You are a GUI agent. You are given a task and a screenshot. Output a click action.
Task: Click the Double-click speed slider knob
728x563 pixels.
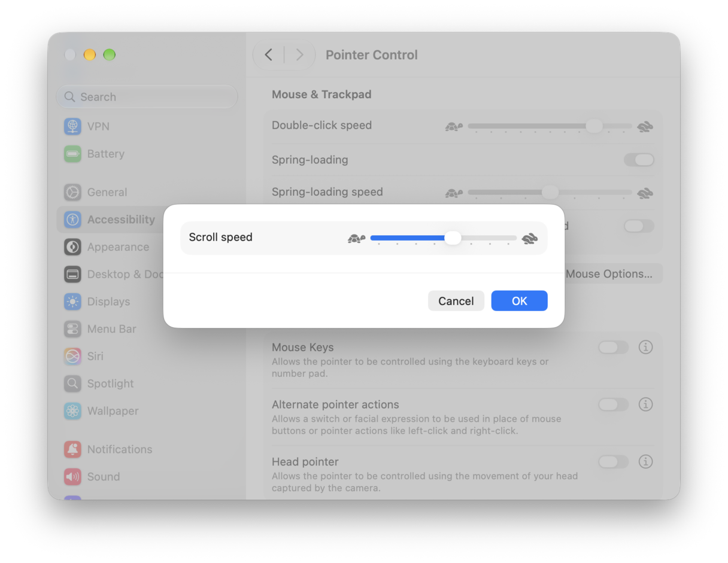594,126
